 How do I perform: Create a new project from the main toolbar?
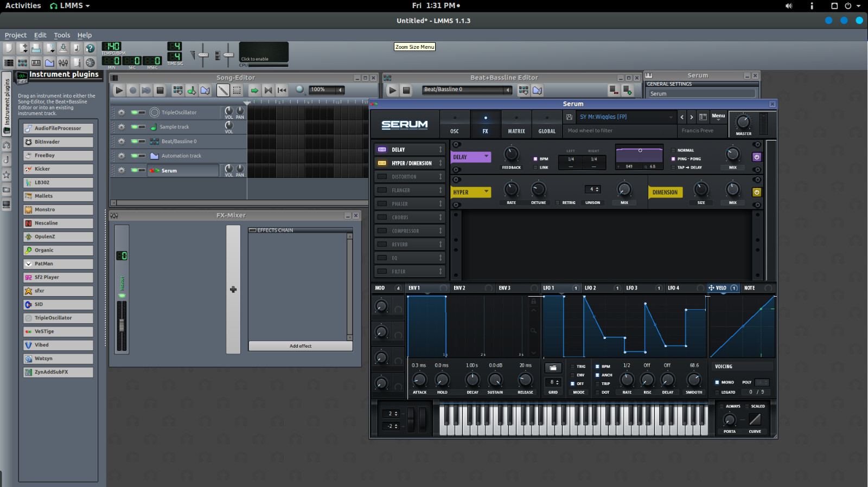pos(9,48)
